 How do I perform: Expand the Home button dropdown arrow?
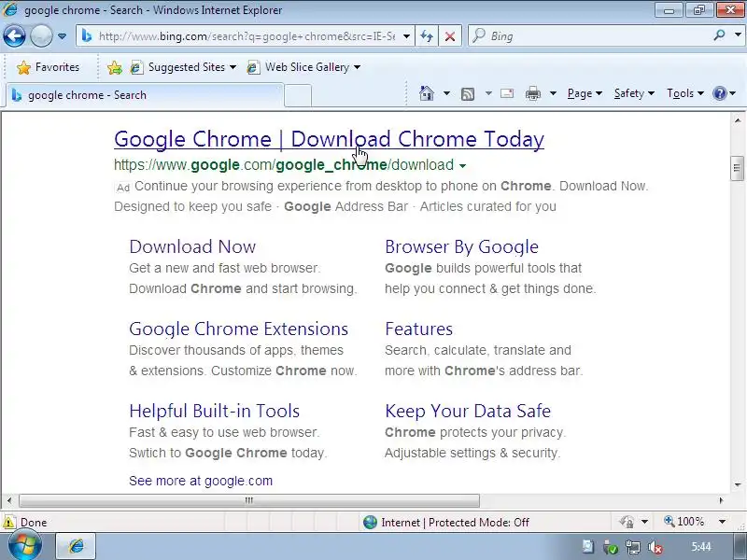click(x=446, y=93)
